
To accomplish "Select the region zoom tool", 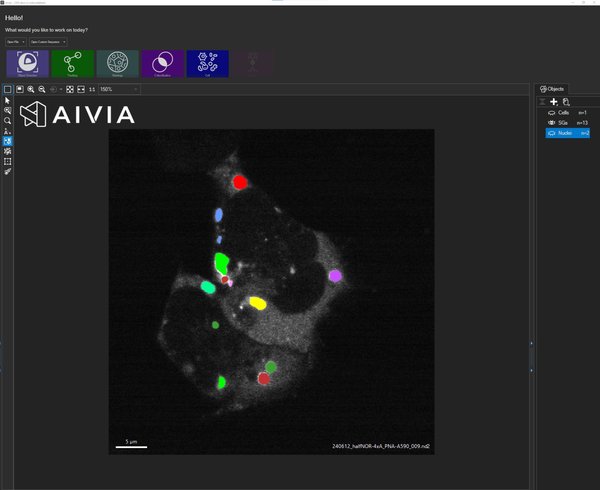I will (7, 111).
